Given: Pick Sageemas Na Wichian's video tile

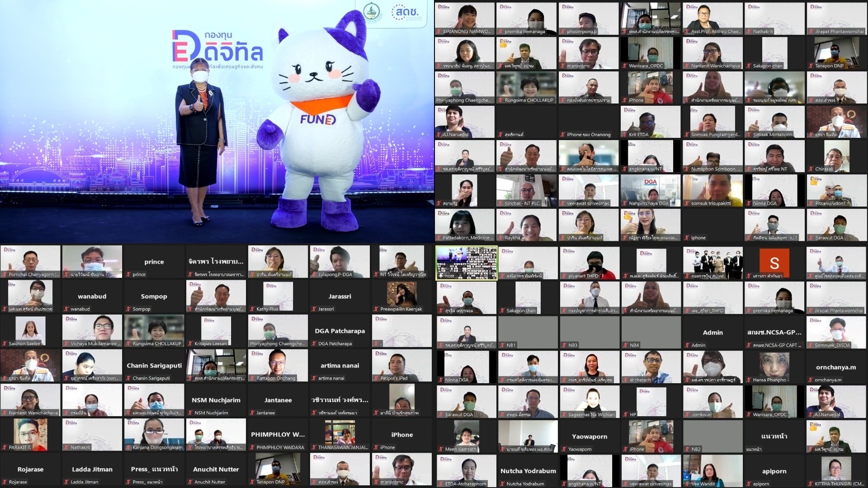Looking at the screenshot, I should [x=590, y=401].
